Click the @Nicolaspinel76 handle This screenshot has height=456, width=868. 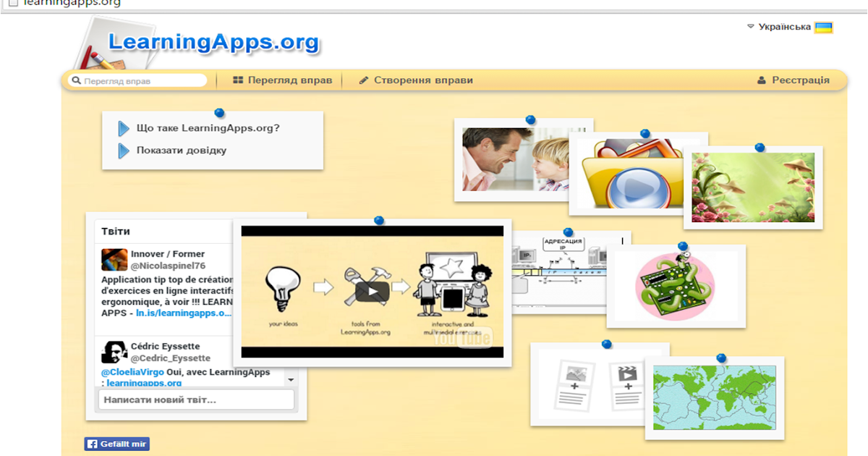(168, 266)
